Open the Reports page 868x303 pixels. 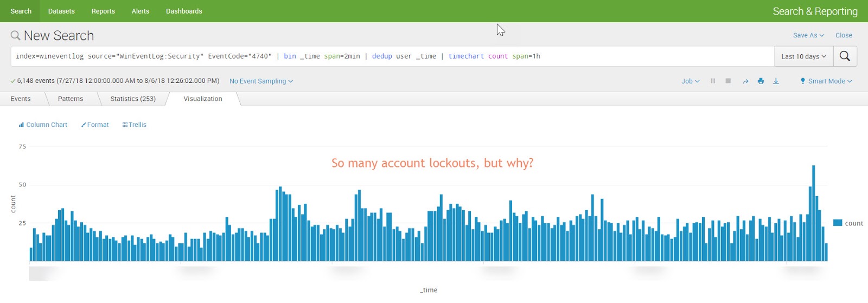tap(103, 11)
